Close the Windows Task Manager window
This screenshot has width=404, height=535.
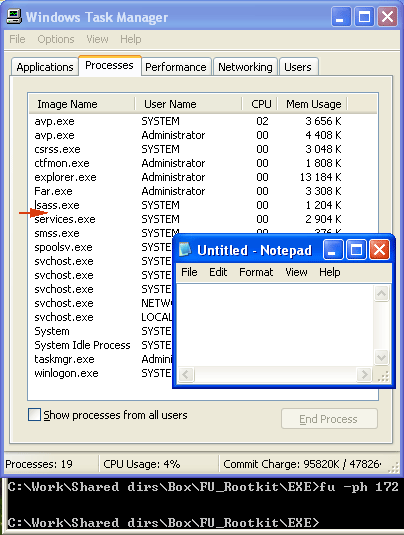point(387,16)
